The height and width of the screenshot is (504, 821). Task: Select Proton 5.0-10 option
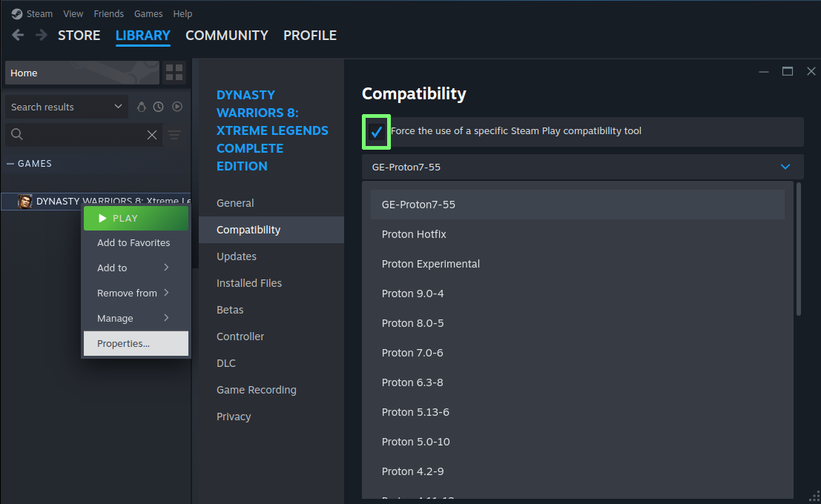(578, 442)
